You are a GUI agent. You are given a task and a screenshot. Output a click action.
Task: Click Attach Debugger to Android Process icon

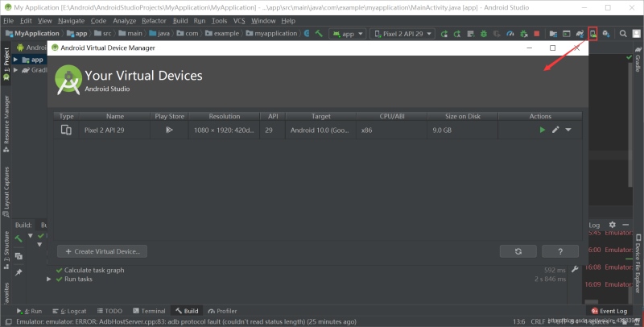coord(524,34)
